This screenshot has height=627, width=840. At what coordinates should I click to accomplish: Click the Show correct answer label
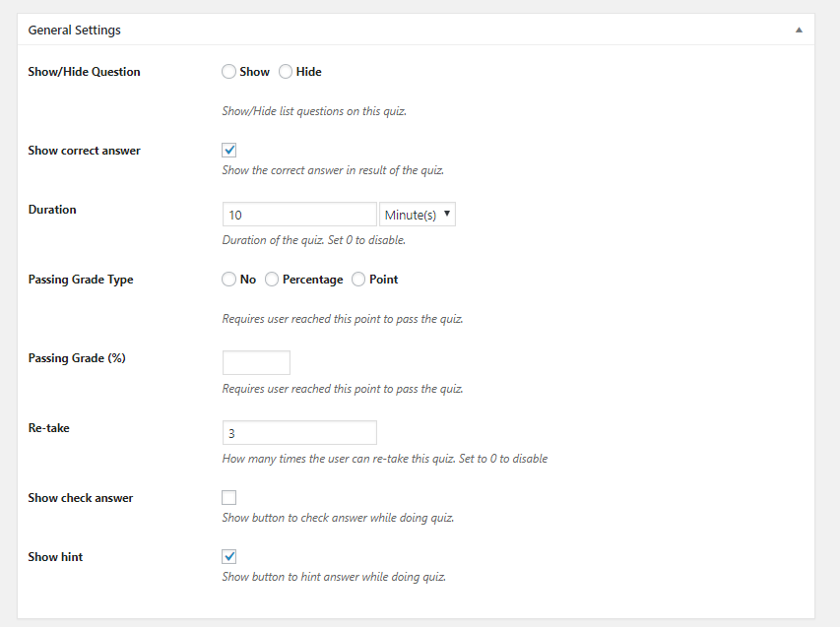(x=84, y=151)
